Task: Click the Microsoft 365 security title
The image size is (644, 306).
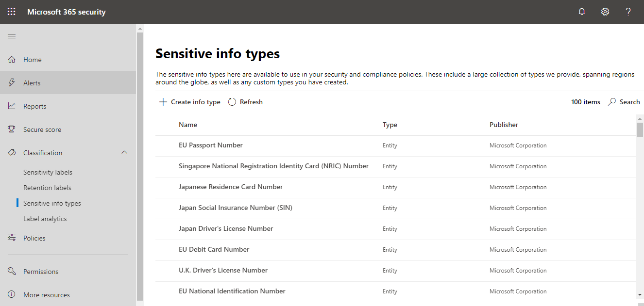Action: tap(67, 12)
